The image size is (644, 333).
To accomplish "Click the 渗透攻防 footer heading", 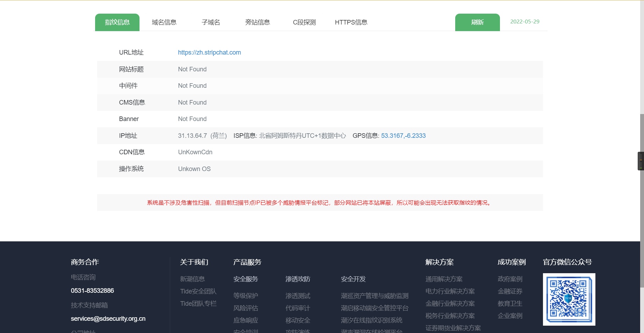I will click(298, 279).
